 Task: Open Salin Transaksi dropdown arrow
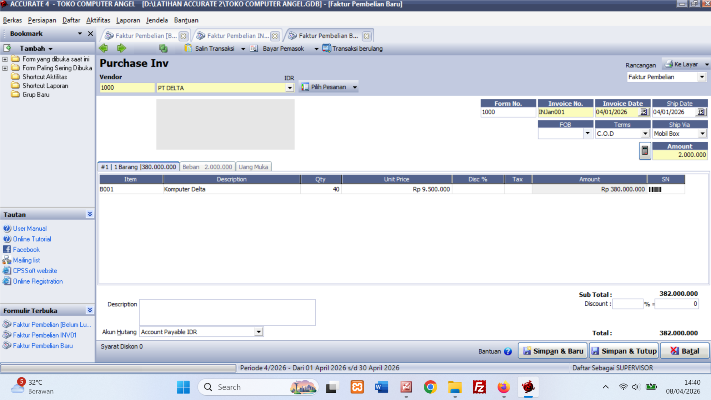point(243,49)
